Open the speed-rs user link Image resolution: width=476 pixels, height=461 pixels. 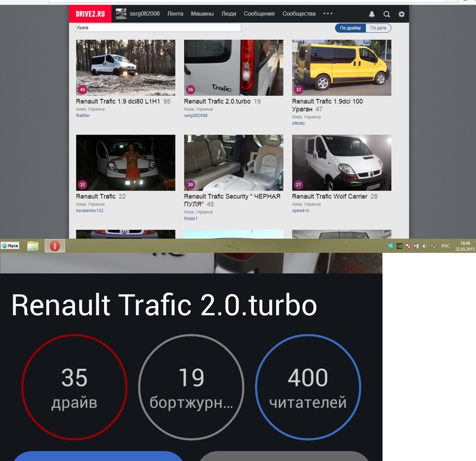[300, 210]
